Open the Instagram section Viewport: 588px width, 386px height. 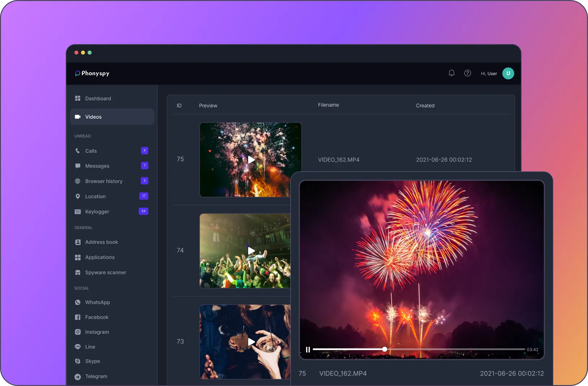[x=97, y=332]
